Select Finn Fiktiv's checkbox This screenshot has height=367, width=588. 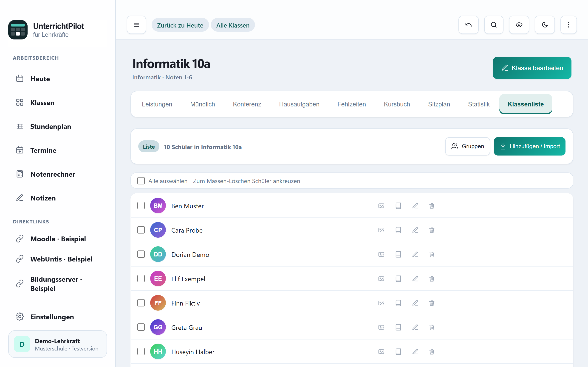(141, 303)
